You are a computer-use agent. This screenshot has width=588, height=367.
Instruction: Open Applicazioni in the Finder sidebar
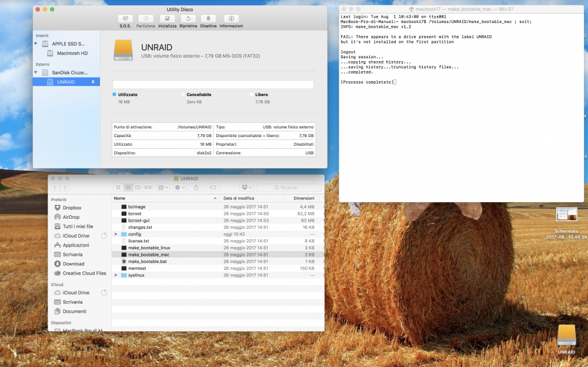pos(76,245)
